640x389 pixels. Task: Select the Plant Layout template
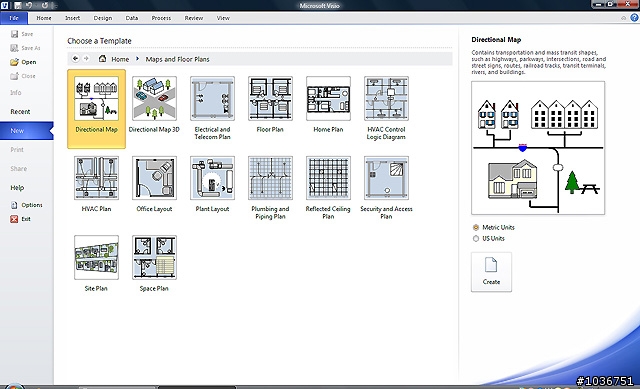tap(212, 184)
